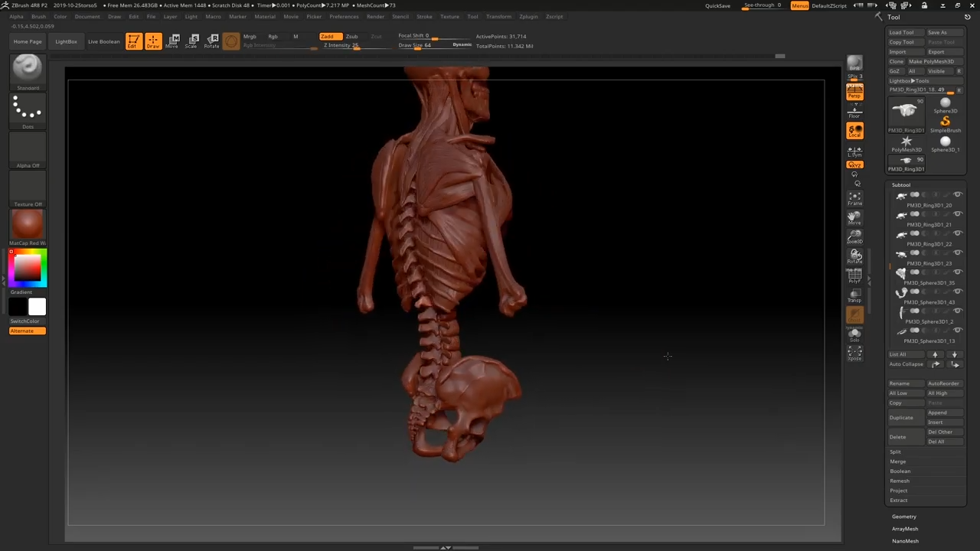This screenshot has width=980, height=551.
Task: Hide the PM3D_Ring3D1_22 subtool
Action: coord(957,233)
